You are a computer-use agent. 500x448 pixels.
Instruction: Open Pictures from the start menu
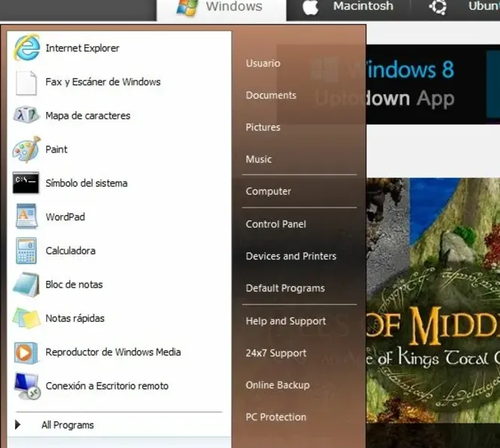(263, 127)
